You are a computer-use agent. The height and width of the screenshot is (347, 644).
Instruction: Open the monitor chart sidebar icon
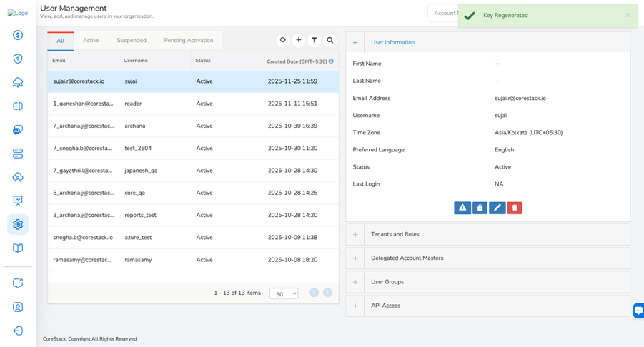point(18,201)
